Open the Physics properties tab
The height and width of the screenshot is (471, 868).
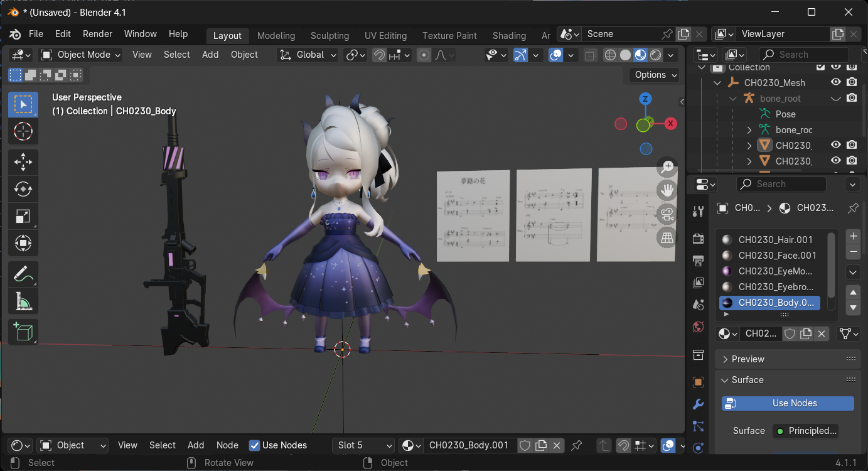pos(698,448)
